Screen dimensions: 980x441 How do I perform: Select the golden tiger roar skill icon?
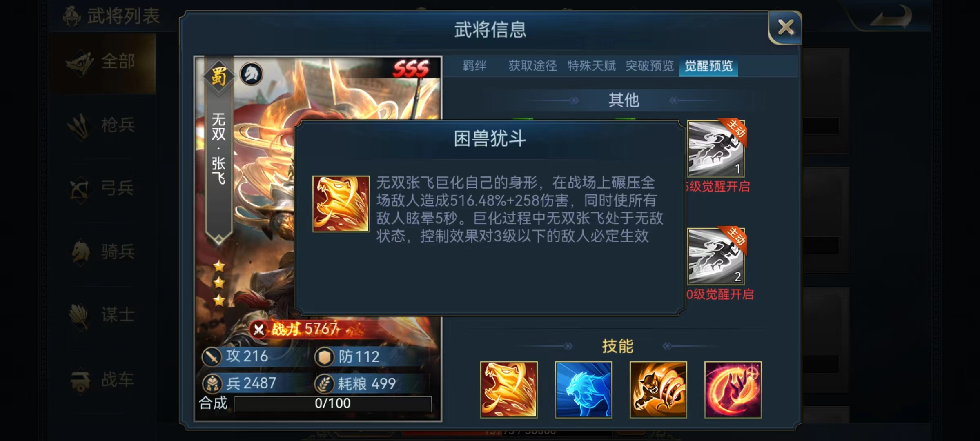point(508,390)
